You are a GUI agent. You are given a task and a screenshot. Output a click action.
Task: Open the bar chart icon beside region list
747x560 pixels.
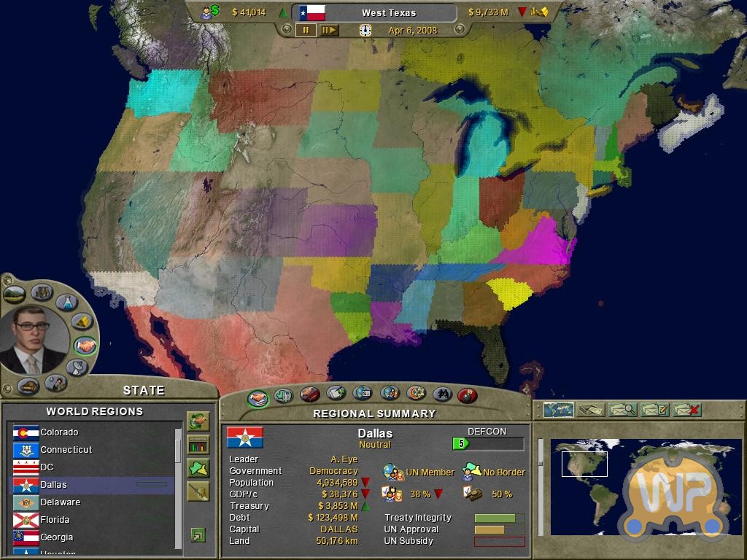pos(198,445)
